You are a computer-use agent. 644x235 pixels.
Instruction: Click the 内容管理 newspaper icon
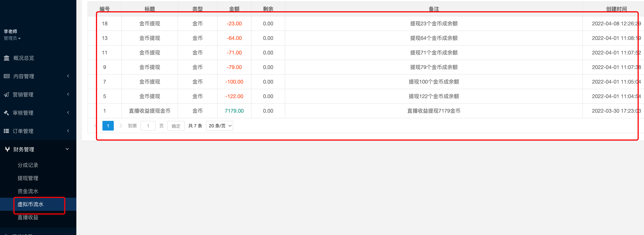7,76
